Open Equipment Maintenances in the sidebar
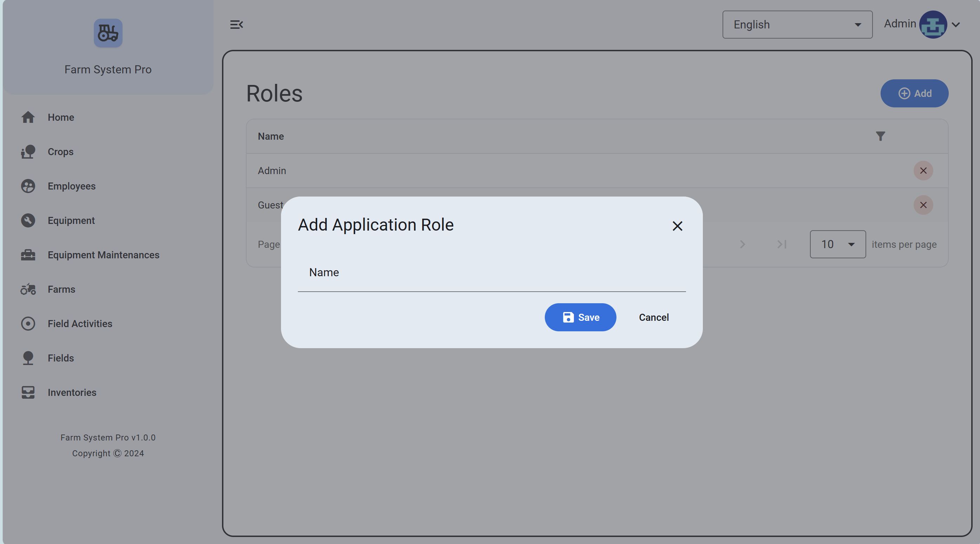The height and width of the screenshot is (544, 980). [x=103, y=255]
